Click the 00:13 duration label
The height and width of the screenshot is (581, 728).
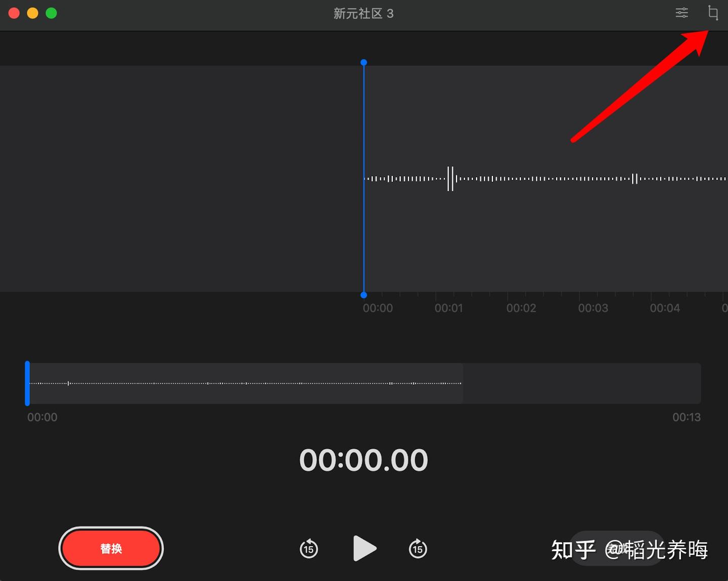point(687,417)
